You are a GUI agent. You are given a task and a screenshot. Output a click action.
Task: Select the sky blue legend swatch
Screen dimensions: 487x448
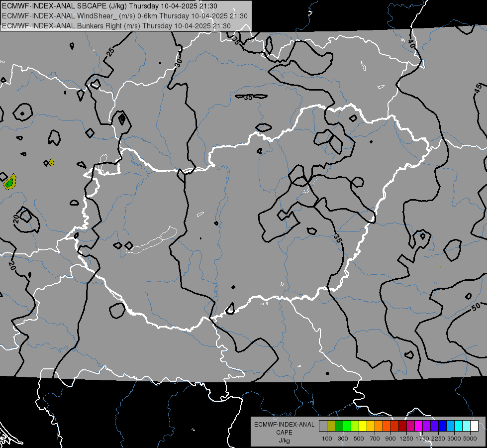[x=451, y=426]
